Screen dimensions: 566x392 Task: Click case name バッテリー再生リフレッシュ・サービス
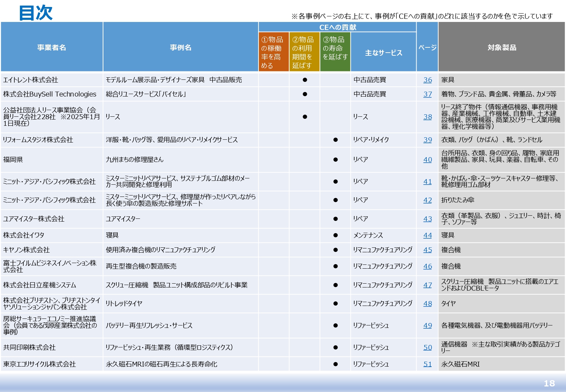point(149,325)
